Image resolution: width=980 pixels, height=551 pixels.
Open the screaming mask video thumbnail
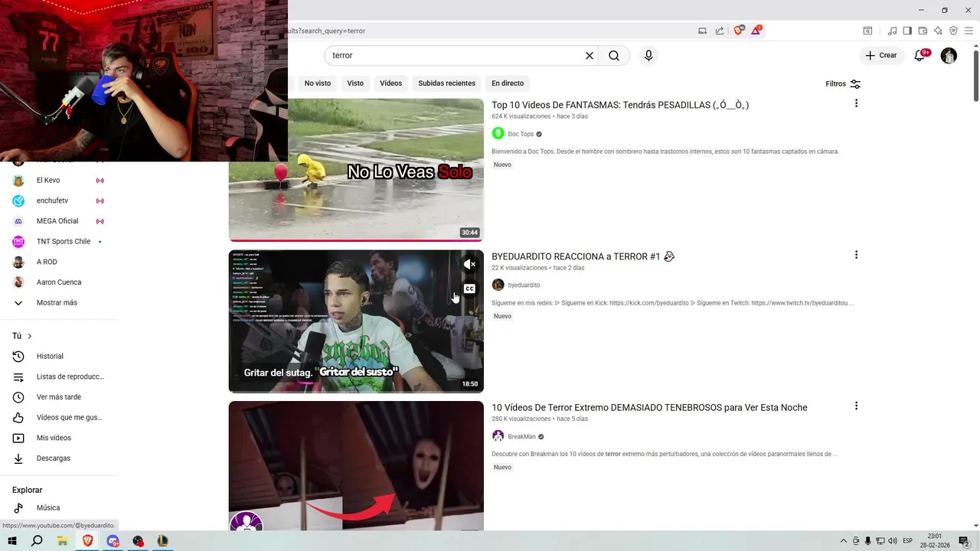click(x=356, y=465)
